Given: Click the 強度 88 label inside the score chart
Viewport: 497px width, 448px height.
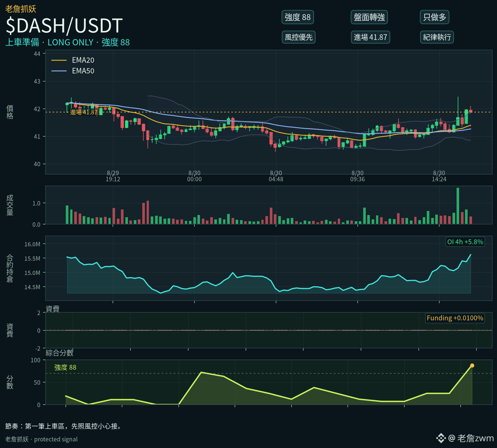Looking at the screenshot, I should click(x=65, y=367).
